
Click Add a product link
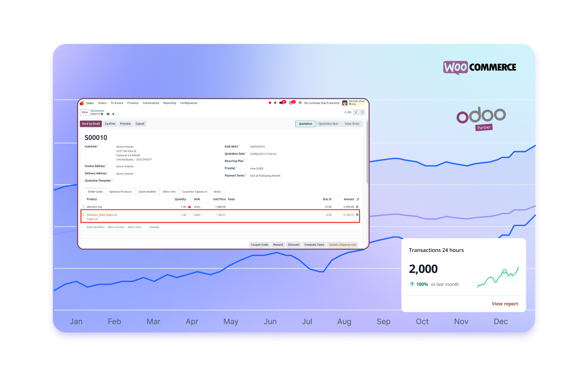point(96,227)
